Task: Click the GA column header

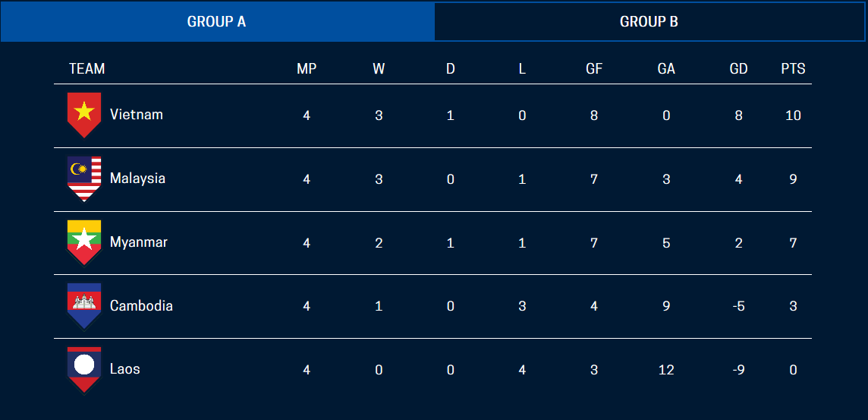Action: click(666, 68)
